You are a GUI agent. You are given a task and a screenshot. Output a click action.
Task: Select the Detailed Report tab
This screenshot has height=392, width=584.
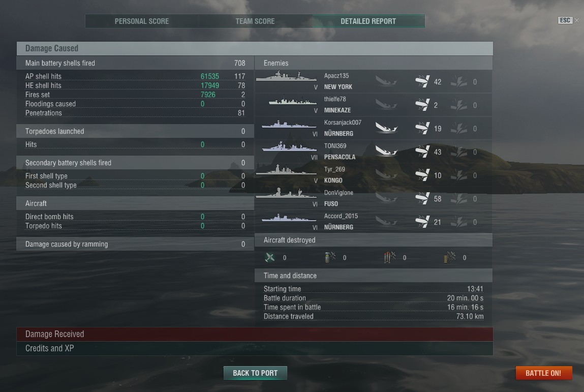pyautogui.click(x=368, y=21)
